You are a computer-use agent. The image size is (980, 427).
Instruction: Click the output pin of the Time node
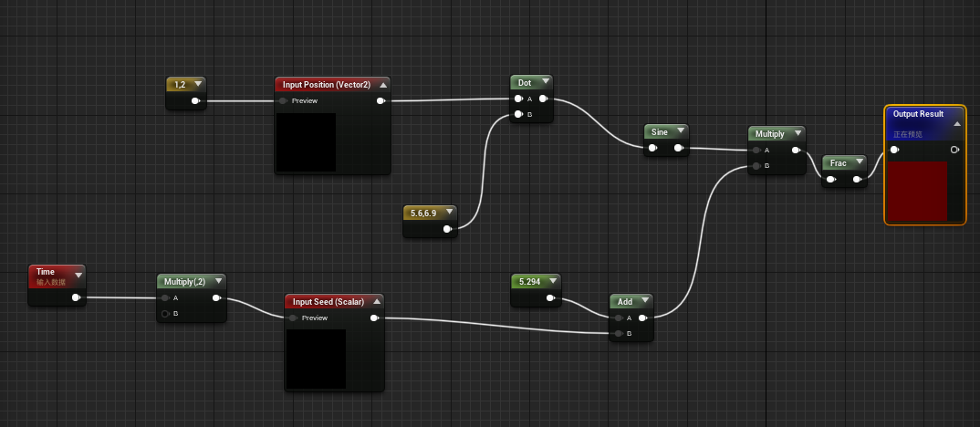tap(76, 297)
